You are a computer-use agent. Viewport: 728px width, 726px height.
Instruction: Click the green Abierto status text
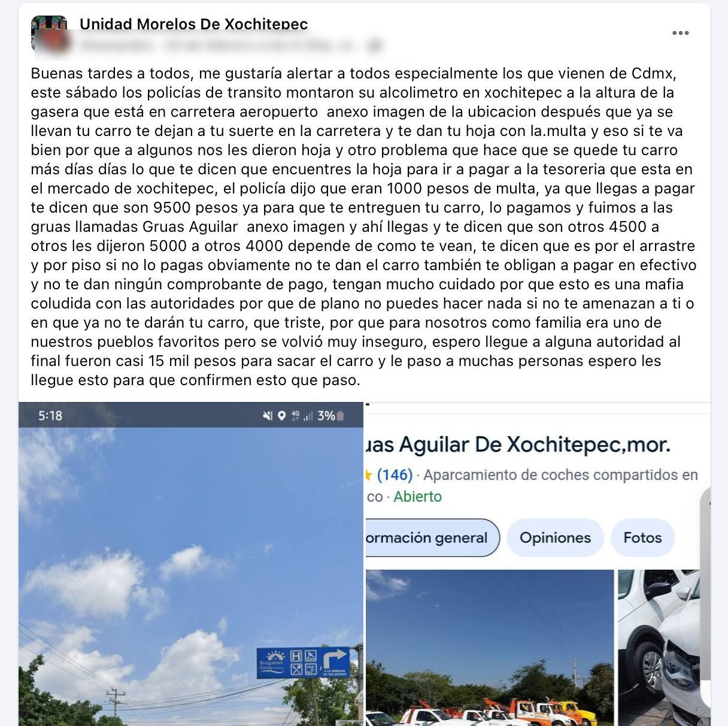(x=417, y=497)
